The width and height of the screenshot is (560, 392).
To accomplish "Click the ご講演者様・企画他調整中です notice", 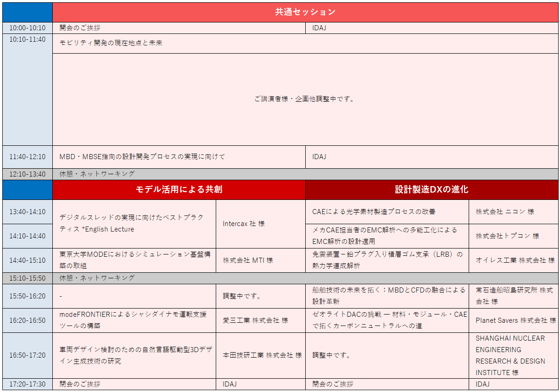I will click(305, 99).
